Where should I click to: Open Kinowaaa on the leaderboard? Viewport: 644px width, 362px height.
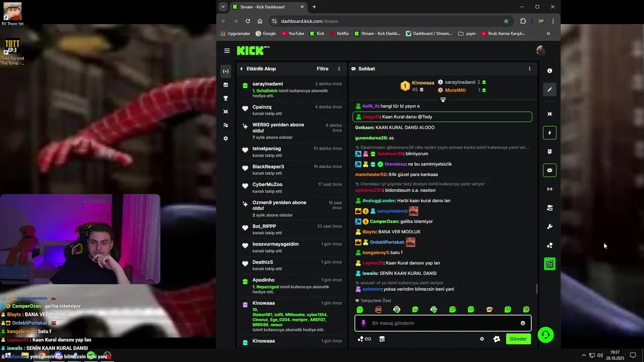pyautogui.click(x=423, y=83)
